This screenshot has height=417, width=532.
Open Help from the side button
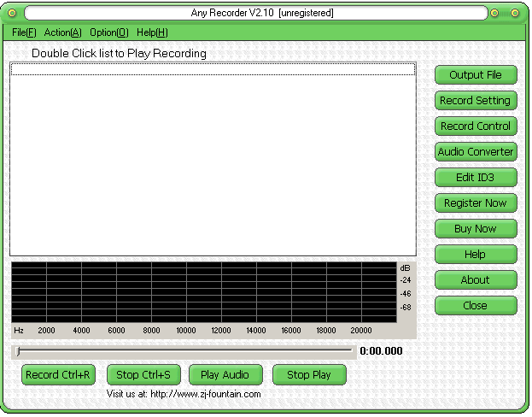[476, 255]
